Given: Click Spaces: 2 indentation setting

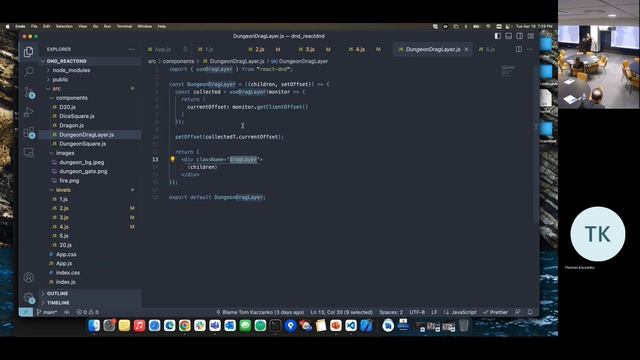Looking at the screenshot, I should click(391, 312).
